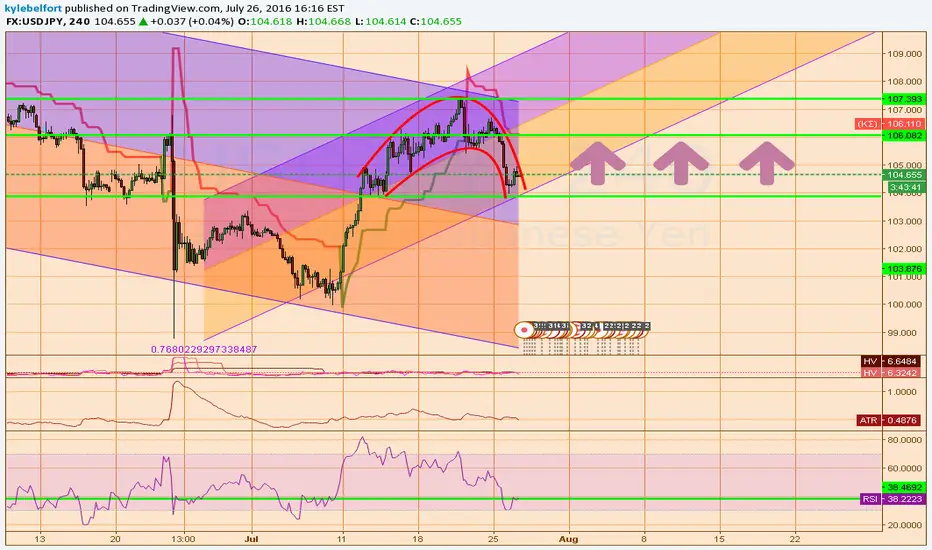Click the 15 date label on time axis
The width and height of the screenshot is (932, 550).
(720, 539)
